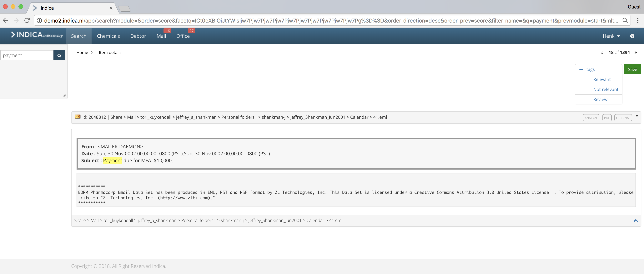The height and width of the screenshot is (274, 644).
Task: Click the 'id: 2048812' header path text
Action: pyautogui.click(x=235, y=117)
